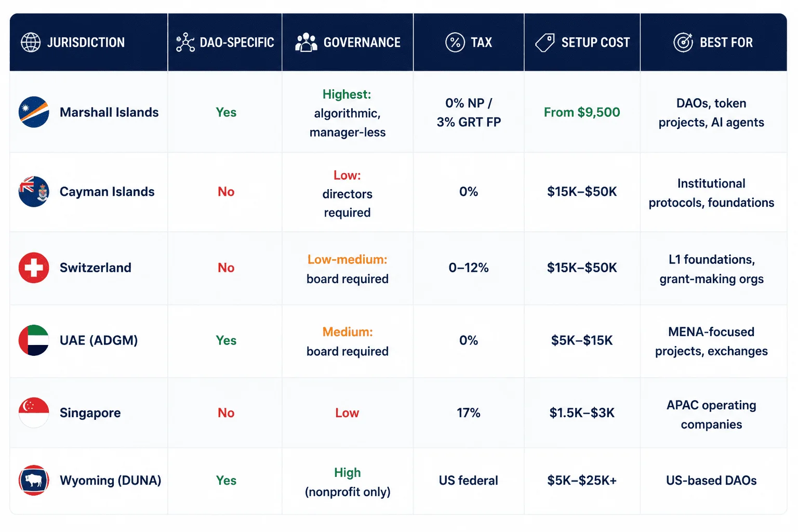Image resolution: width=798 pixels, height=532 pixels.
Task: Click the orange Low-medium governance label
Action: (x=348, y=259)
